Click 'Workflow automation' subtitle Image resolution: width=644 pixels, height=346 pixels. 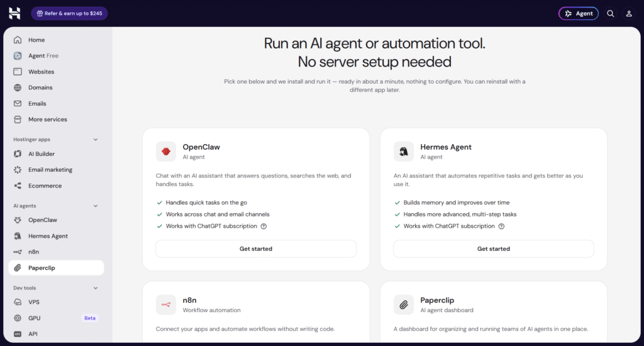tap(211, 310)
